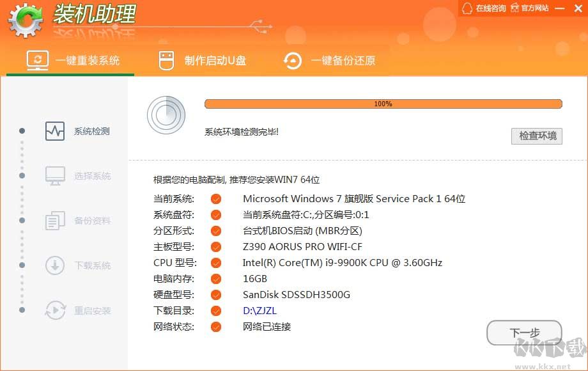588x371 pixels.
Task: Toggle the check mark beside 网络状态
Action: 215,327
